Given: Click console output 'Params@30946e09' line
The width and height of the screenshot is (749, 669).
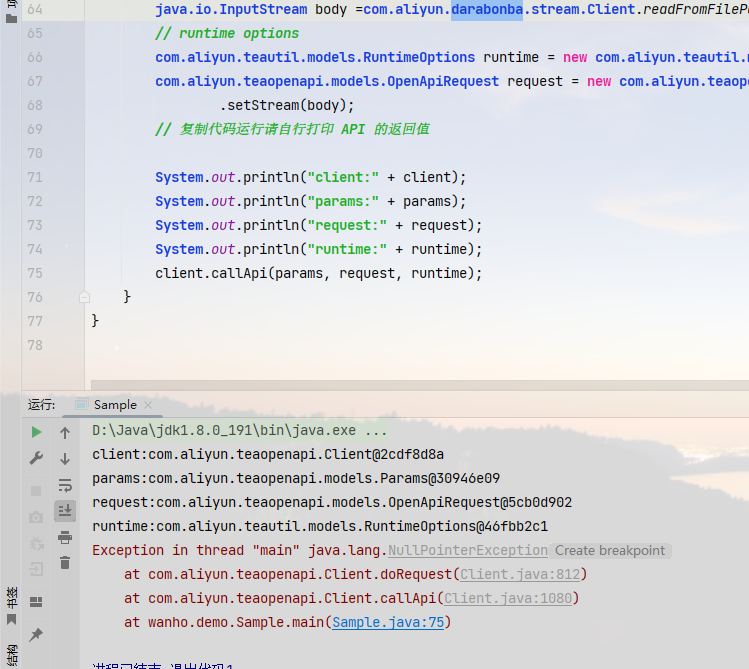Looking at the screenshot, I should [296, 478].
